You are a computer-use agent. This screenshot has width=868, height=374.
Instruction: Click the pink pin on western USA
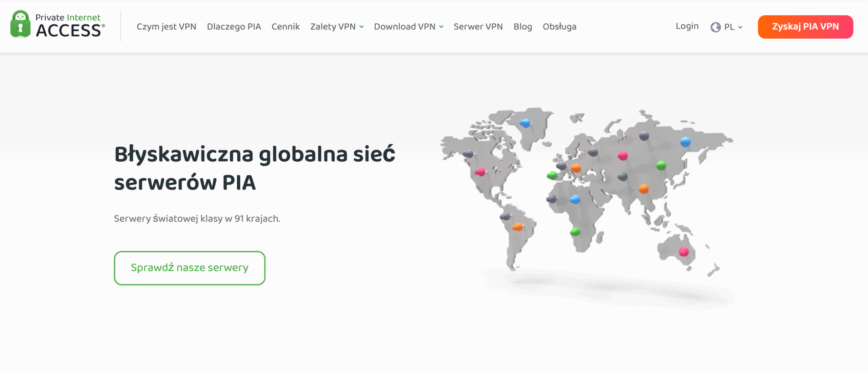480,172
